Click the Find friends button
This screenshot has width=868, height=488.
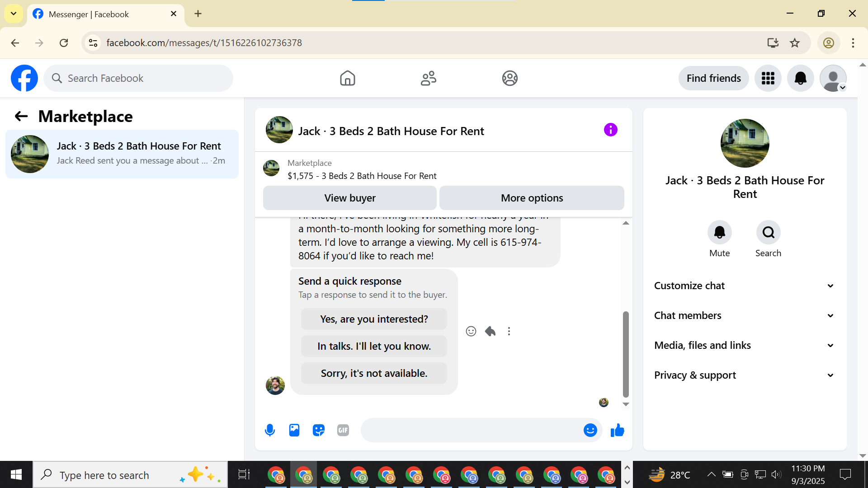tap(713, 78)
